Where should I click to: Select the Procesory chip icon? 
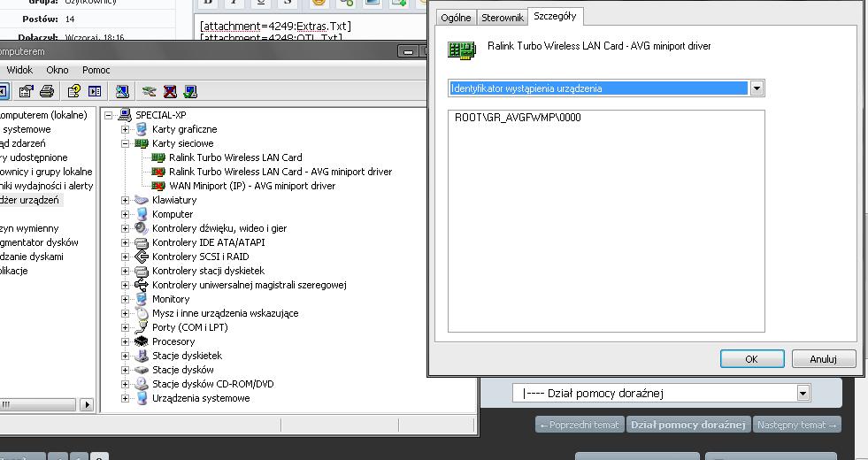click(142, 341)
